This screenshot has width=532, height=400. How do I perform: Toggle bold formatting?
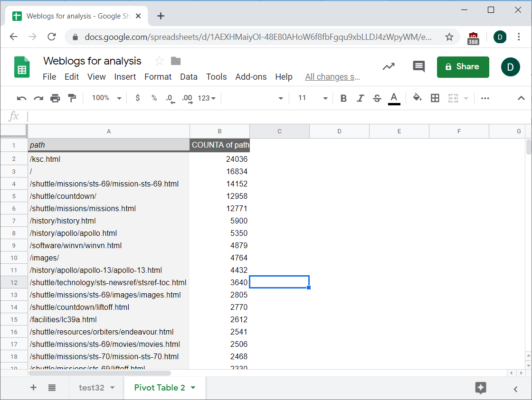(x=343, y=98)
